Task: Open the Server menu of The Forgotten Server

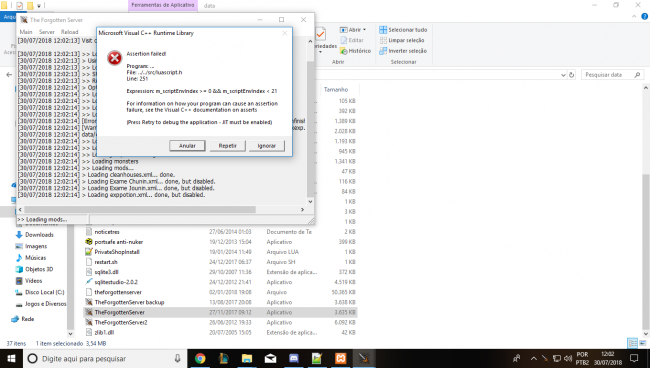Action: [x=47, y=32]
